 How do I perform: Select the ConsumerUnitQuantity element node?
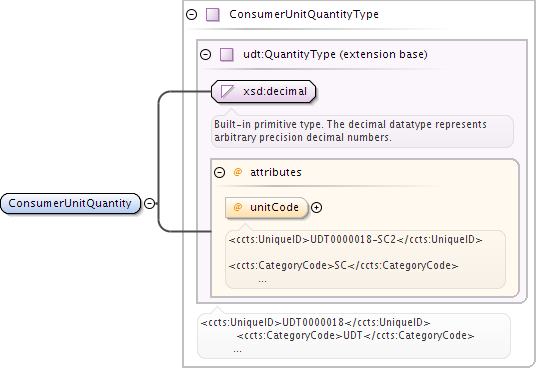[71, 204]
